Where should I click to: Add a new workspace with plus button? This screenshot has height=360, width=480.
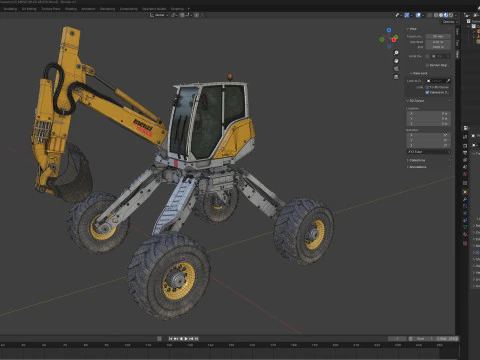(189, 9)
